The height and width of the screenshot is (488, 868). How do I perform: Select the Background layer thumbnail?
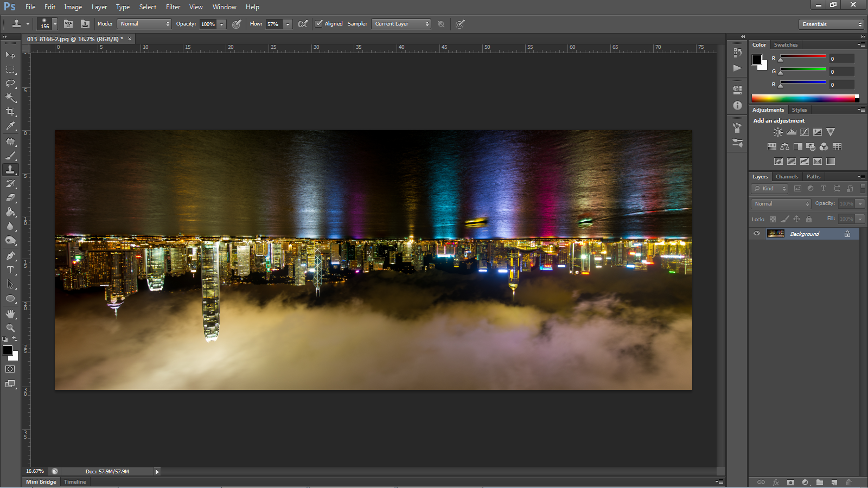(775, 234)
